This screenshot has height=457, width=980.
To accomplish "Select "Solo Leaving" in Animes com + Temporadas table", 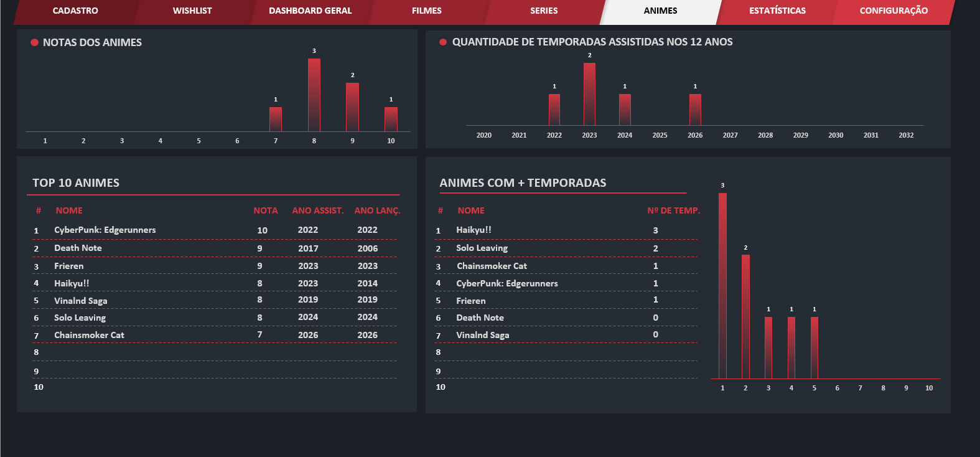I will click(482, 248).
